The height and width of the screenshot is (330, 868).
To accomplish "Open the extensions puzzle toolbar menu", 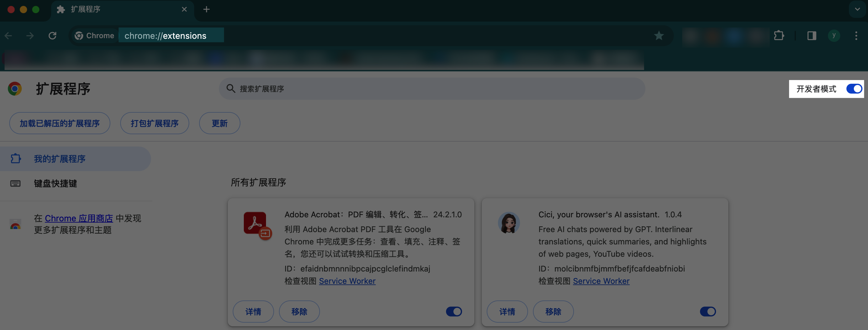I will 779,35.
